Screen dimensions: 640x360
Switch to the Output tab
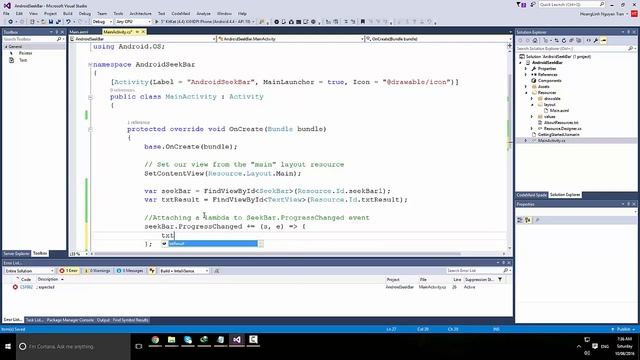(103, 320)
